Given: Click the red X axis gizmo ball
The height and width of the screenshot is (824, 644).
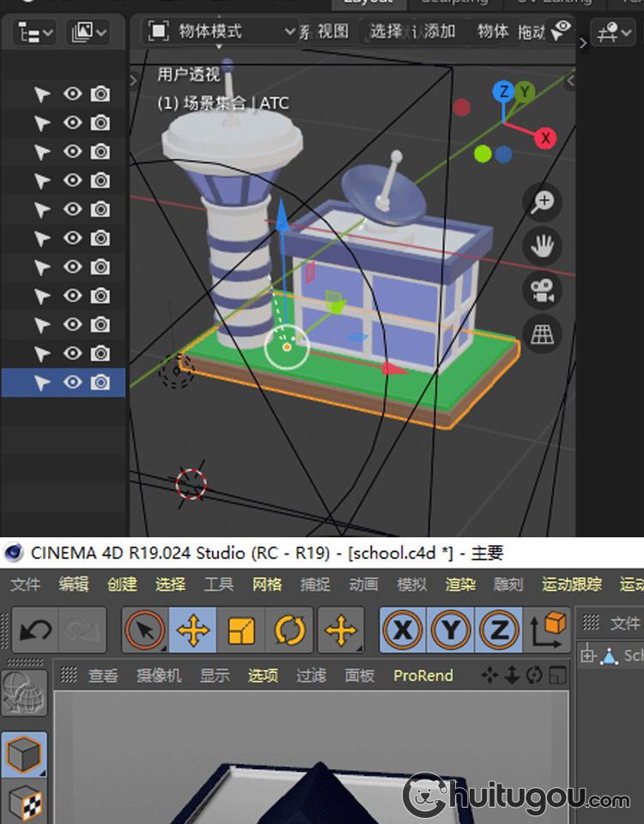Looking at the screenshot, I should (544, 137).
